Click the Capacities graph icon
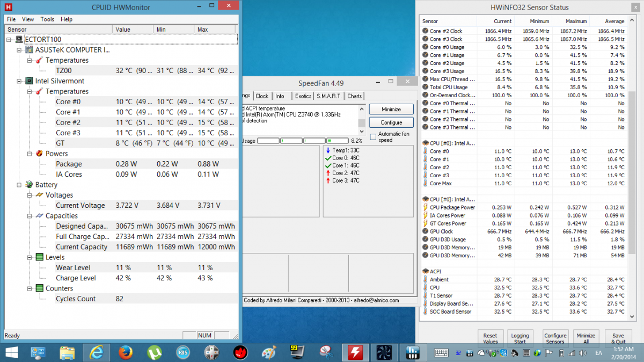Screen dimensions: 644x362 tap(40, 216)
